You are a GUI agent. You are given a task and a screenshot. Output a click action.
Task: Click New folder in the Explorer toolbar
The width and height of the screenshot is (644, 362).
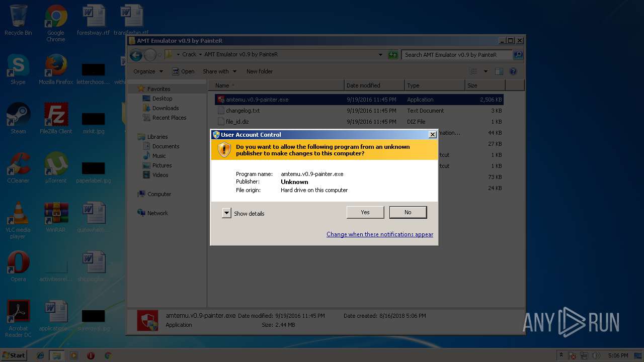click(x=260, y=71)
